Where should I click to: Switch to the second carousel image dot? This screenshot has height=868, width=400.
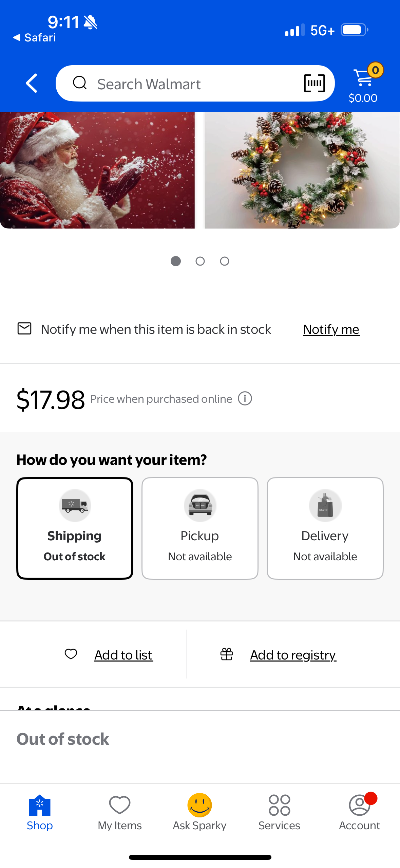coord(200,261)
